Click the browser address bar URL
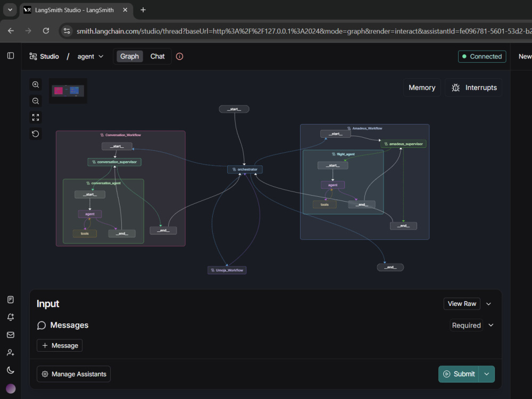The image size is (532, 399). [x=304, y=31]
